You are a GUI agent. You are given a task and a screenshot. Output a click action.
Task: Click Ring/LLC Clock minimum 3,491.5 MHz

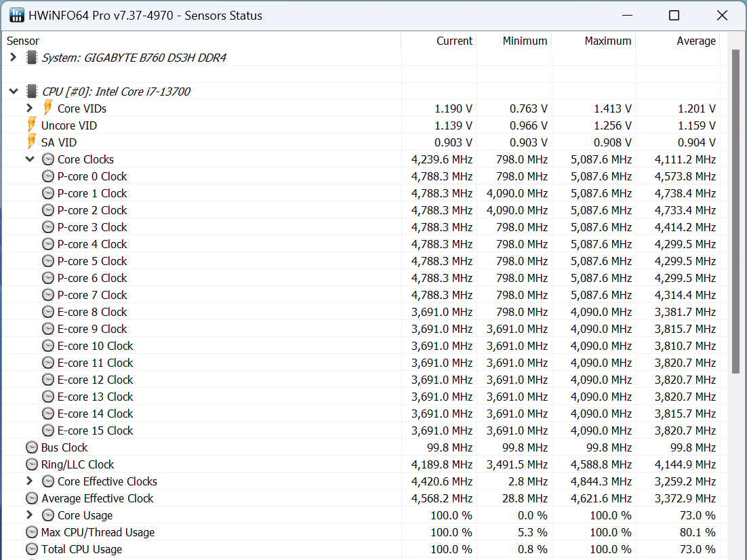pyautogui.click(x=517, y=464)
